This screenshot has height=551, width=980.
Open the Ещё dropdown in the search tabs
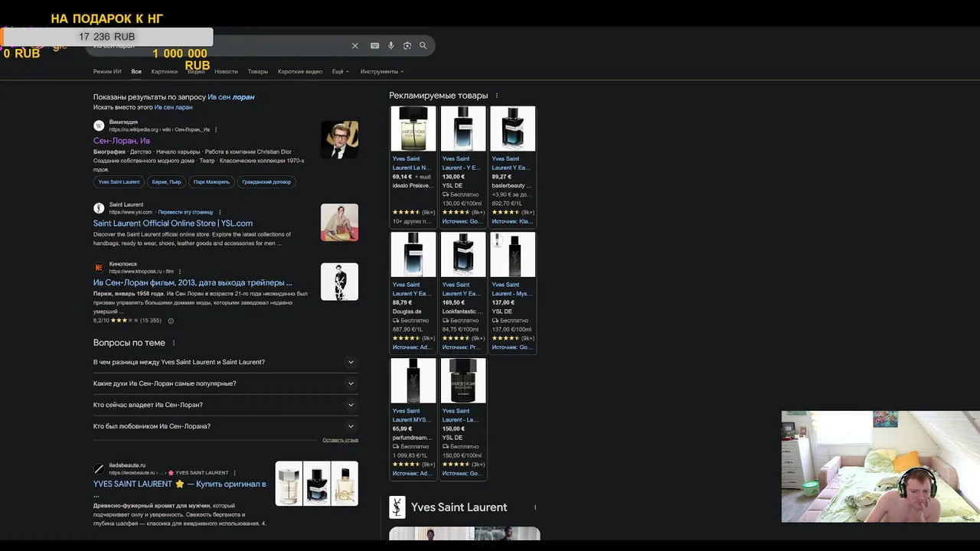[340, 71]
